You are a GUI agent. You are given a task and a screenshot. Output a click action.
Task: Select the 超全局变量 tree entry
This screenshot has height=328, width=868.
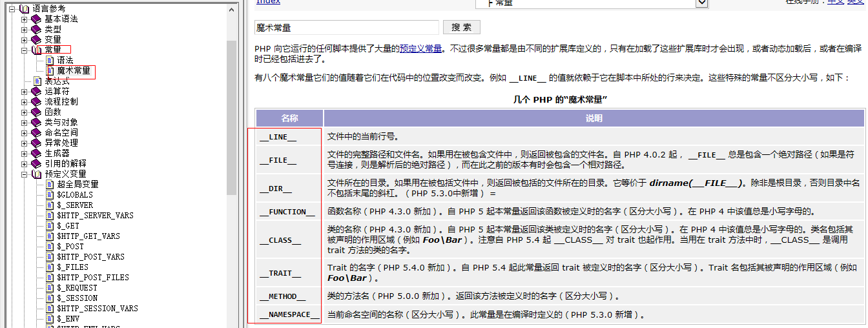[77, 185]
